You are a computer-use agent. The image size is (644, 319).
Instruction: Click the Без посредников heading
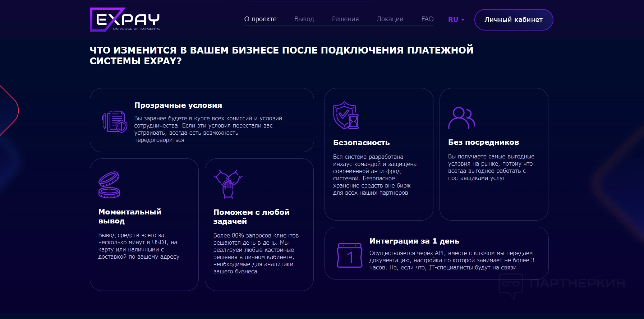(x=484, y=142)
